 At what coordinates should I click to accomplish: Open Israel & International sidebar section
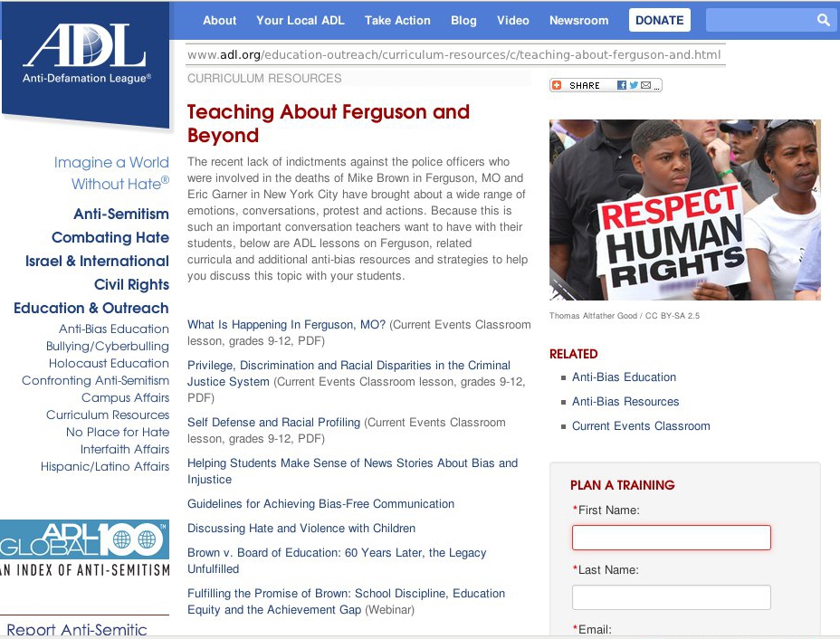coord(97,261)
